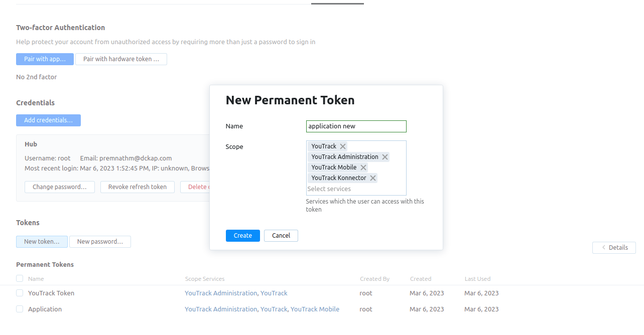Screen dimensions: 644x335
Task: Create a new password
Action: (x=100, y=241)
